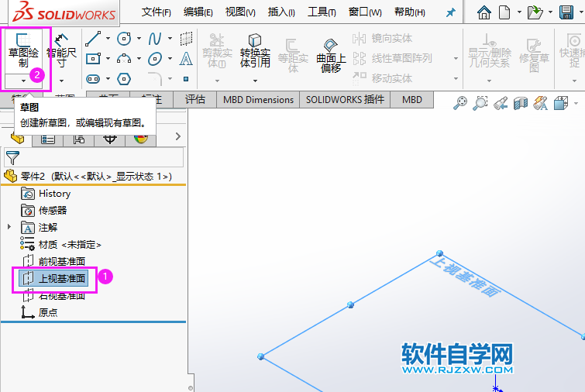
Task: Click the Previous View icon
Action: coord(501,103)
